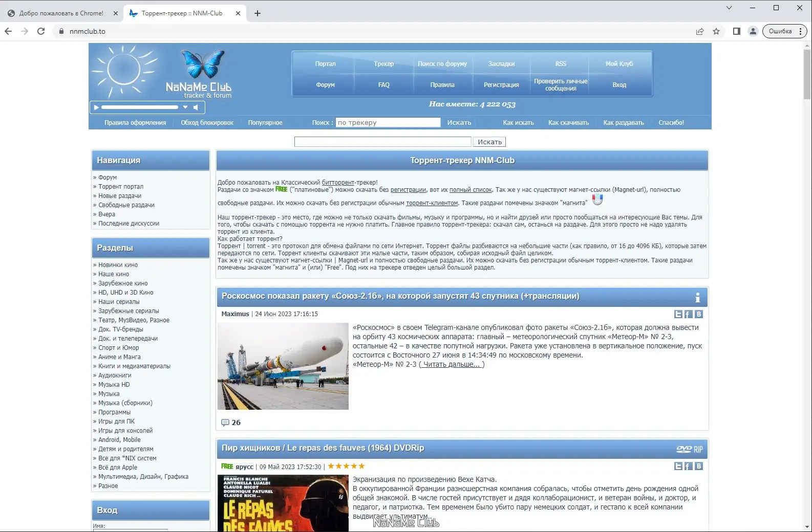This screenshot has width=812, height=532.
Task: Open Форум in top menu
Action: pos(325,85)
